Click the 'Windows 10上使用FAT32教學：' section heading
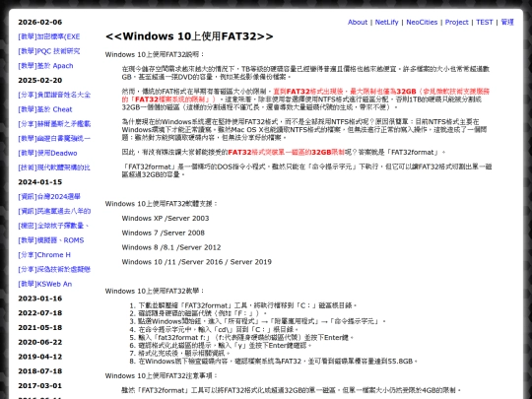Screen dimensions: 532x399 155,291
